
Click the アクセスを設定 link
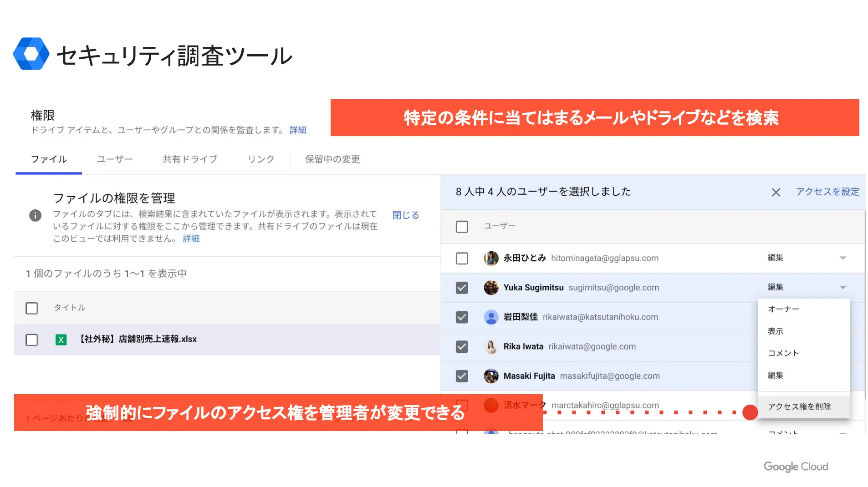click(x=827, y=192)
